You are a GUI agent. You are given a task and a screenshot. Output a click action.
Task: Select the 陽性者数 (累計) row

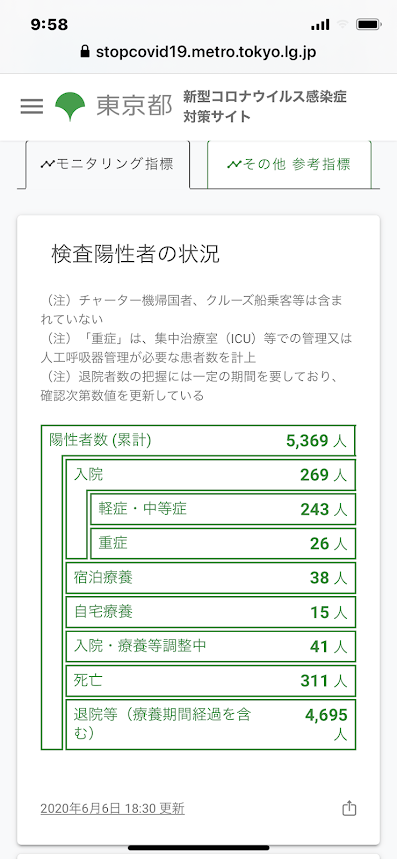(198, 440)
